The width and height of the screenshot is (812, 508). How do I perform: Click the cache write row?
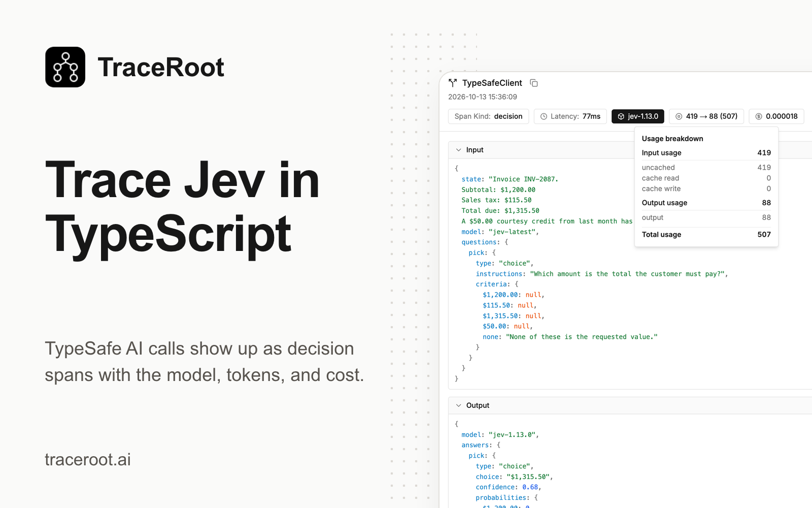(x=706, y=189)
